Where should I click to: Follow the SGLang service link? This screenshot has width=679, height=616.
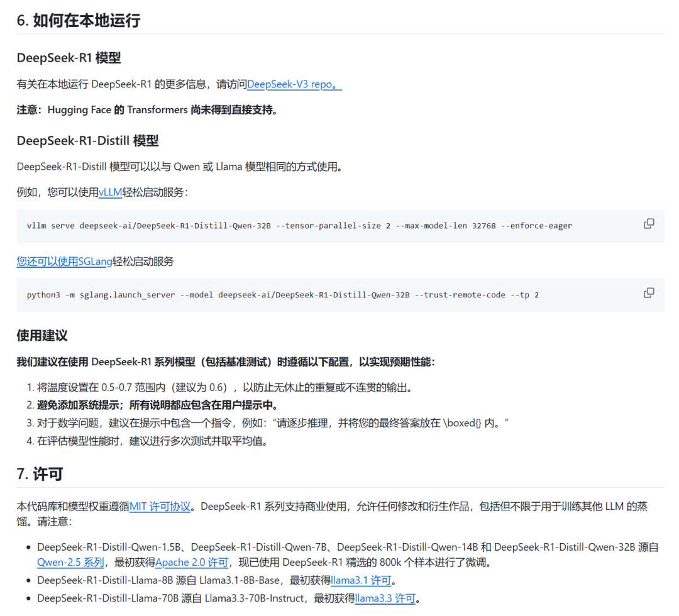tap(63, 261)
